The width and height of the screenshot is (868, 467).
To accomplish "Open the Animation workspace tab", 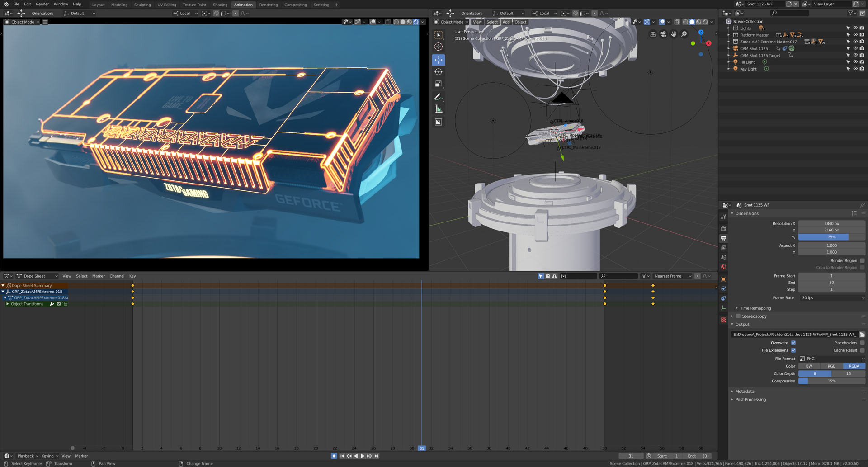I will point(243,5).
